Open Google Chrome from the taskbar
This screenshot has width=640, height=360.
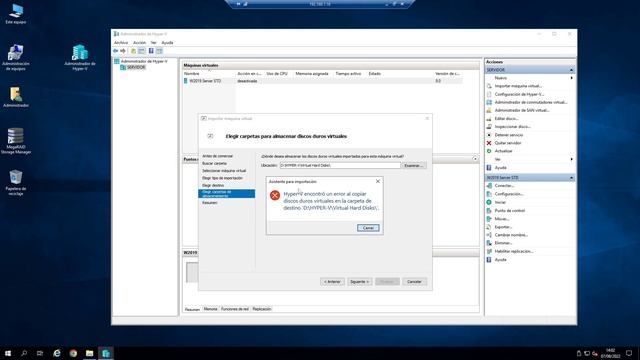click(x=73, y=353)
